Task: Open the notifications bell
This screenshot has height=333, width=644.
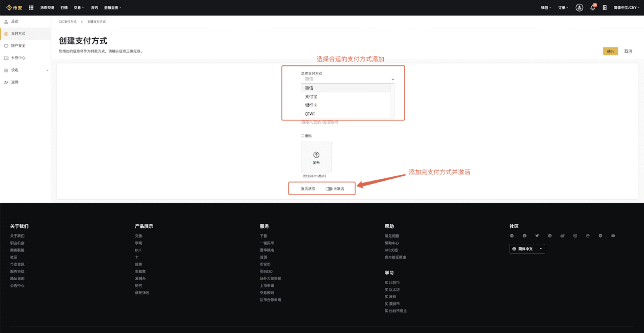Action: [x=592, y=8]
